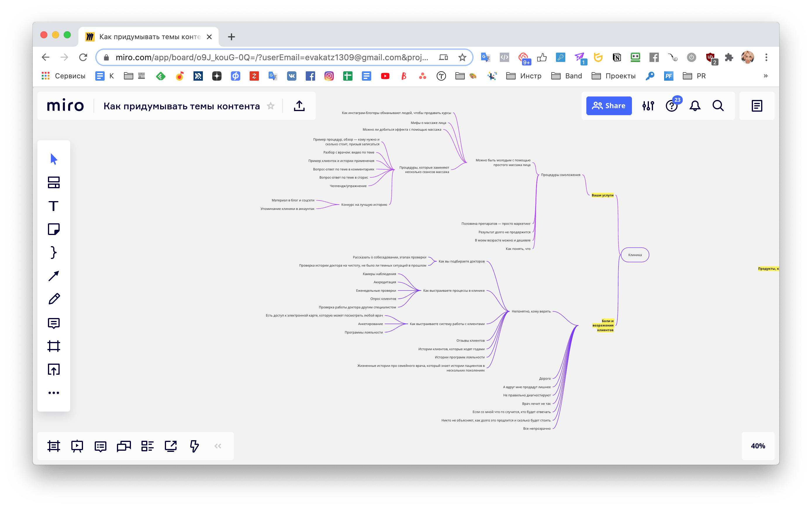Show hidden bookmarks with double chevron
Image resolution: width=812 pixels, height=508 pixels.
point(766,76)
